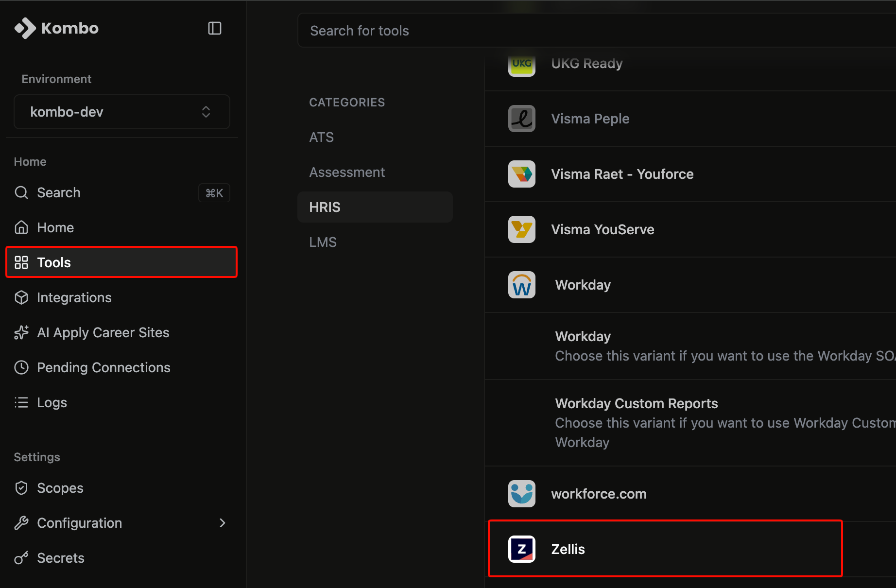896x588 pixels.
Task: Click the CATEGORIES heading
Action: click(x=347, y=102)
